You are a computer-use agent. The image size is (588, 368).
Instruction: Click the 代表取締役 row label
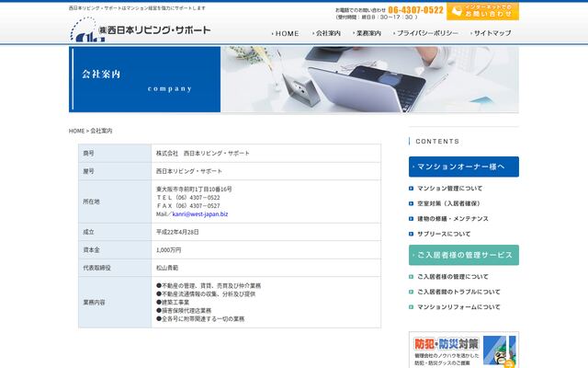pyautogui.click(x=115, y=268)
